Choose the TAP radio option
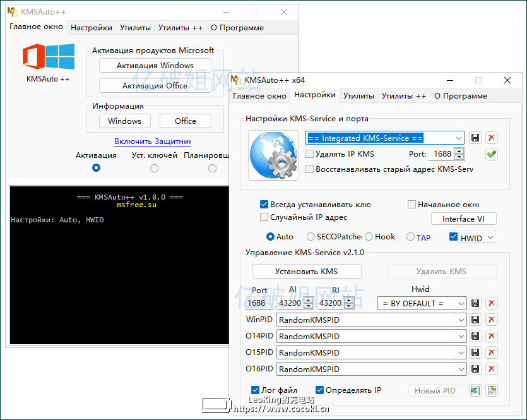Viewport: 527px width, 420px height. [x=410, y=237]
